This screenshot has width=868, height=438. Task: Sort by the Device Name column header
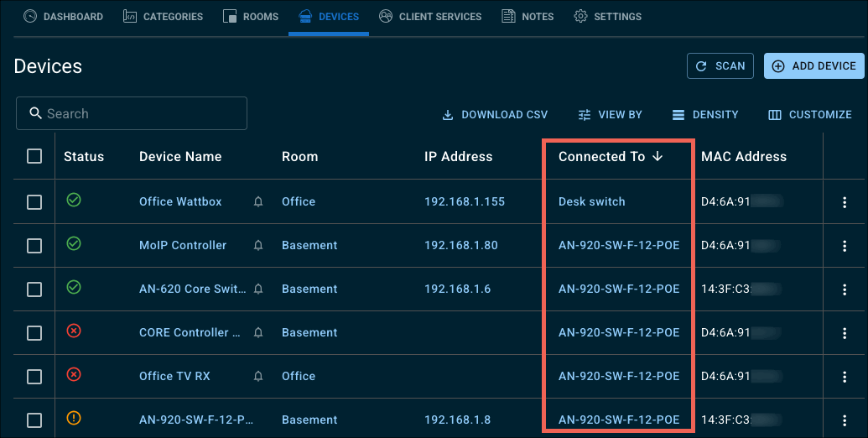(x=180, y=157)
